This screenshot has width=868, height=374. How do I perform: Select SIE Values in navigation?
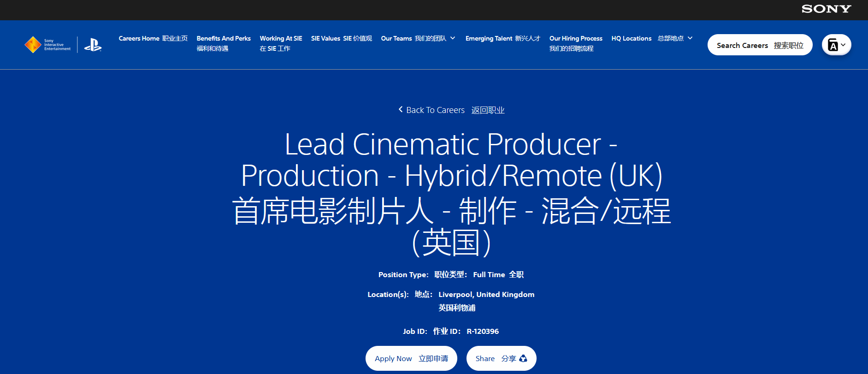coord(341,39)
